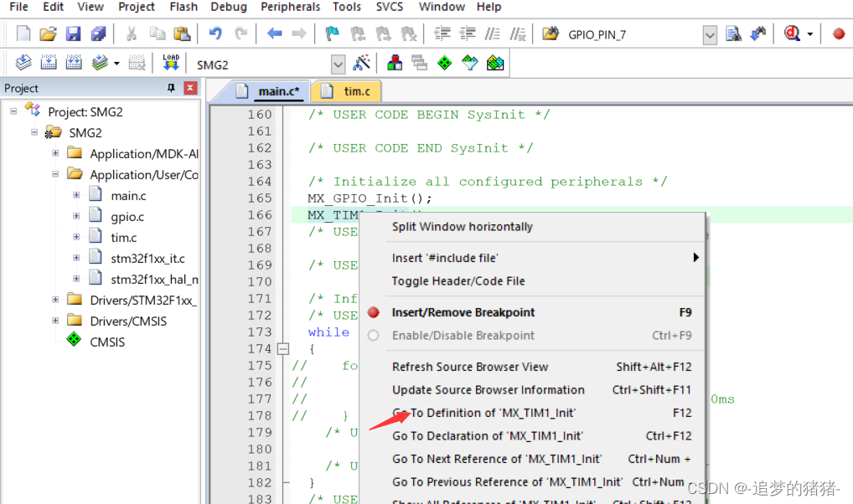
Task: Expand the Application/MDK-ARM folder
Action: tap(55, 153)
